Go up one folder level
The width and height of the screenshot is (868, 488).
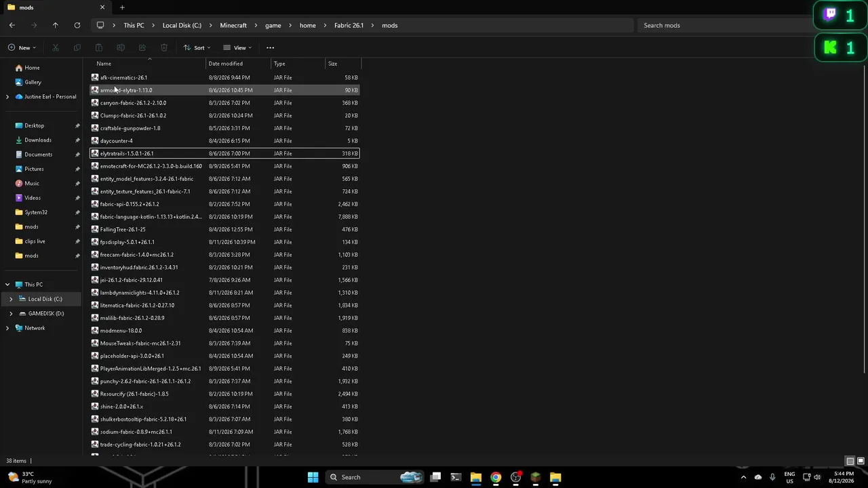56,25
